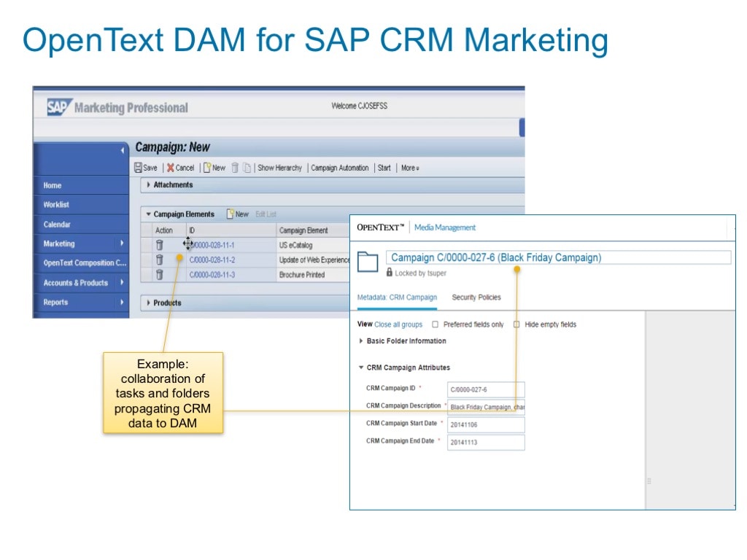This screenshot has height=560, width=747.
Task: Click the Close all groups link
Action: click(398, 324)
